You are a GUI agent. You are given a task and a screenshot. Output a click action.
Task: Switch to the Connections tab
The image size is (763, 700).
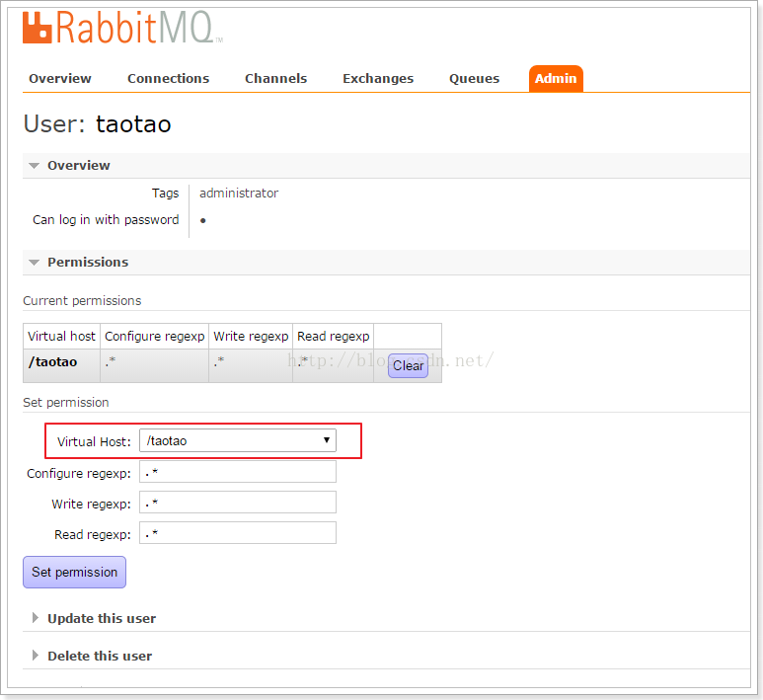point(168,78)
